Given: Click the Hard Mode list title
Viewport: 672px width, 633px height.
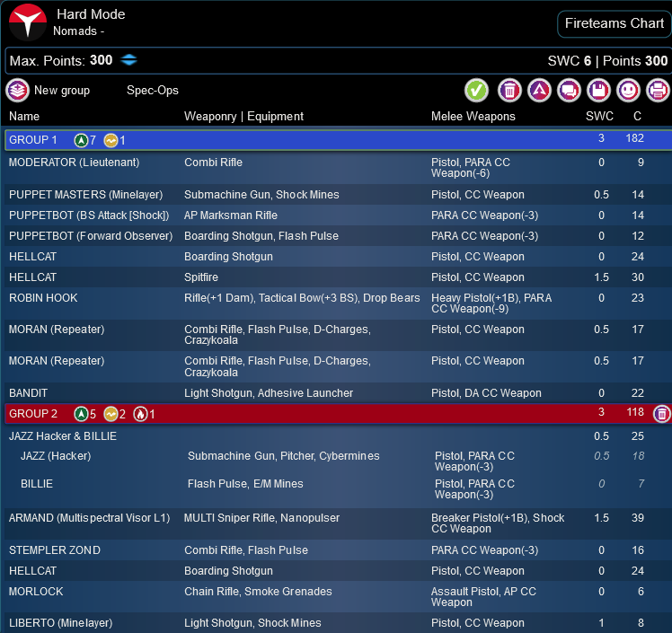Looking at the screenshot, I should (91, 14).
